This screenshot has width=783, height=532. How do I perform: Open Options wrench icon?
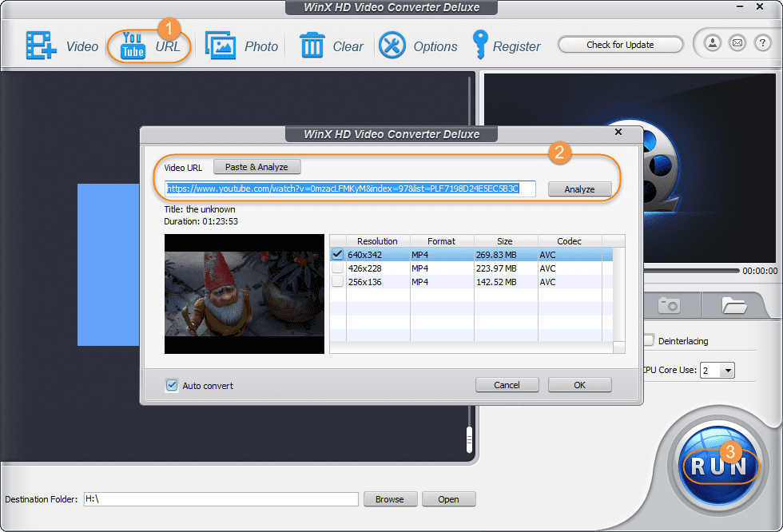coord(392,46)
